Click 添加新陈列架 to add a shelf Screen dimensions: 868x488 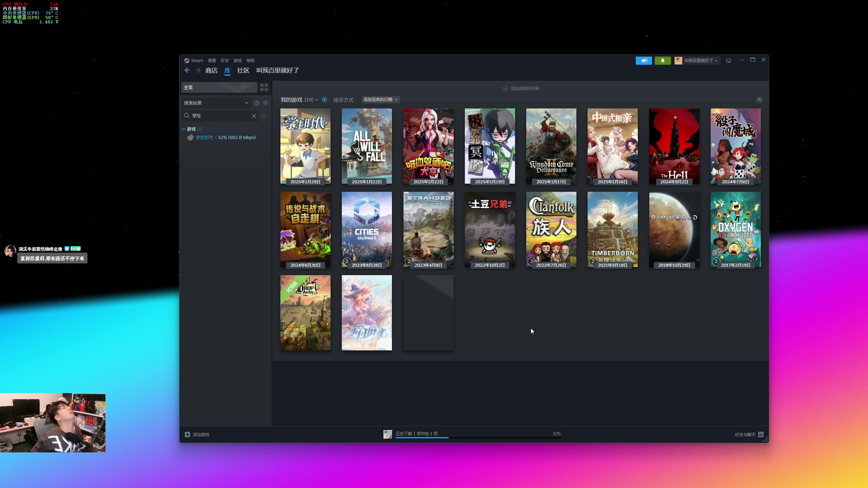point(521,88)
